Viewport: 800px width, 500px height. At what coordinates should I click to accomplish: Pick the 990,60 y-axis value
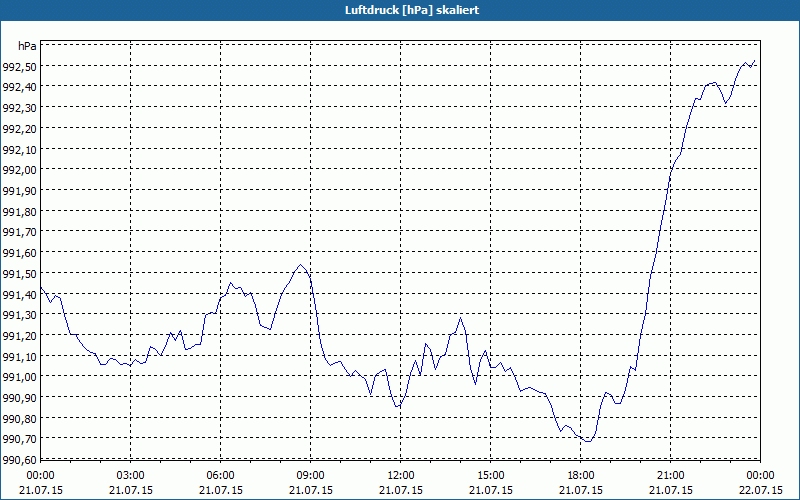click(x=19, y=460)
